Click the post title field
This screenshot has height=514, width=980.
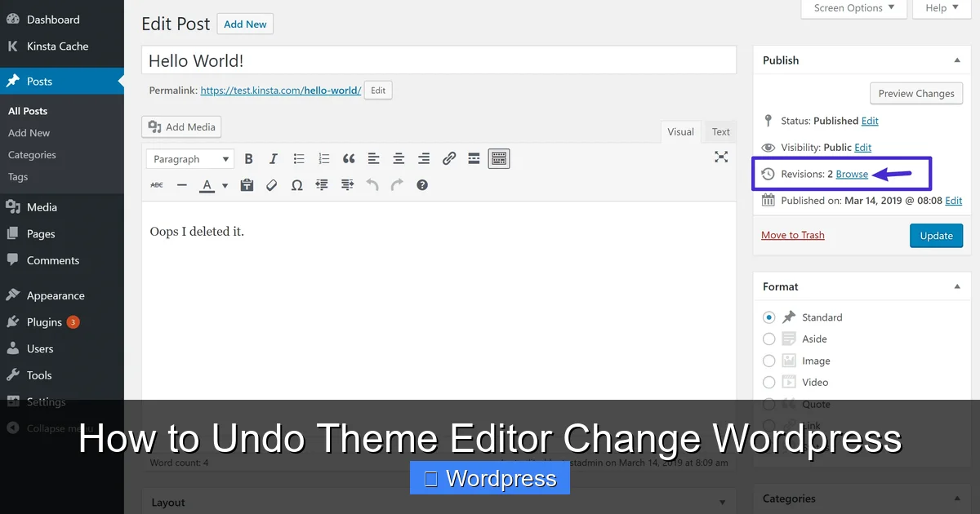point(439,60)
